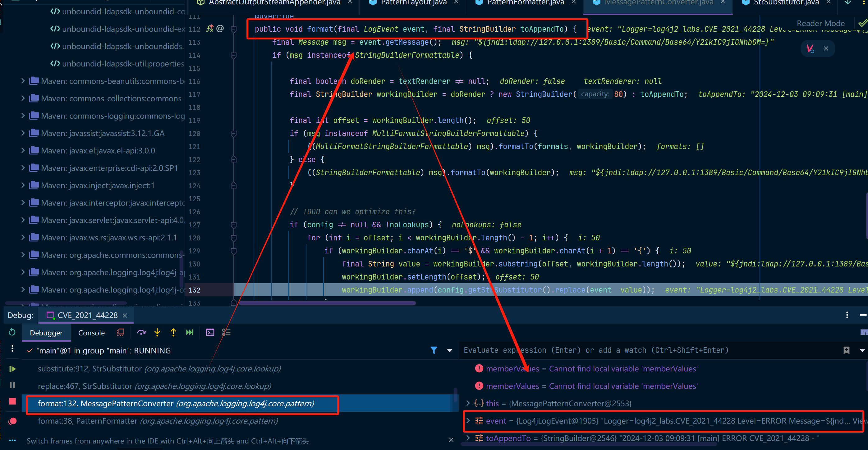Open the PatternLayout.java editor tab
The width and height of the screenshot is (868, 450).
click(414, 3)
